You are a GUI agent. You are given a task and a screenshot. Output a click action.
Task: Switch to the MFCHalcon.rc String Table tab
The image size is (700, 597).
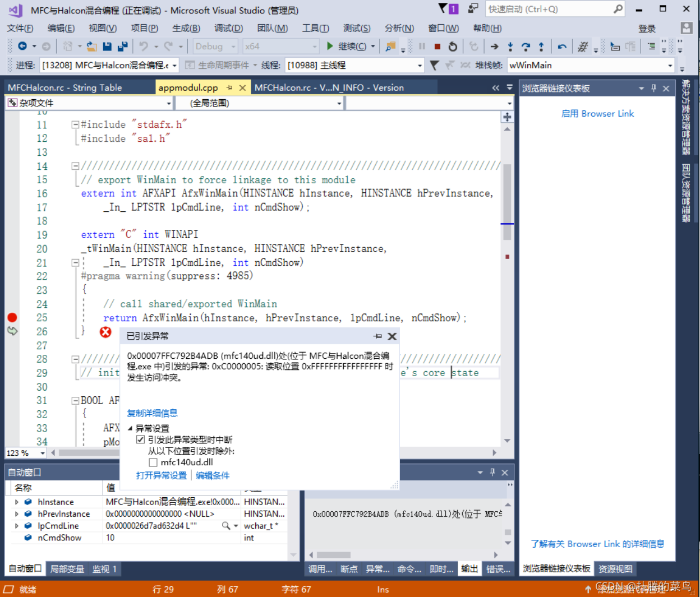click(65, 87)
